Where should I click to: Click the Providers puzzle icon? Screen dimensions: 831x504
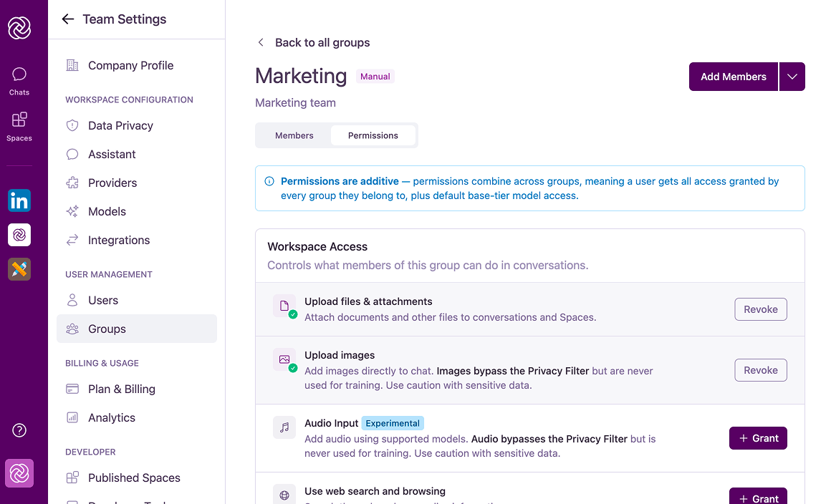pyautogui.click(x=72, y=183)
